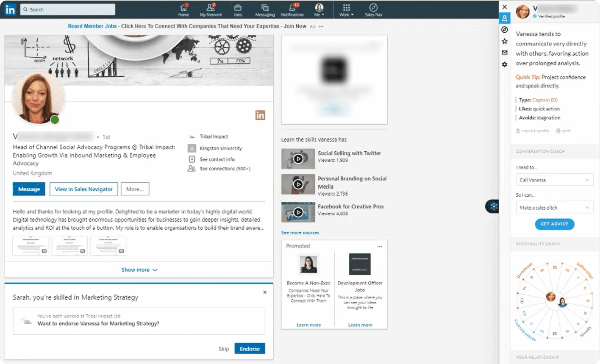Open Sales Nav compass icon
The width and height of the screenshot is (600, 364).
click(x=373, y=10)
